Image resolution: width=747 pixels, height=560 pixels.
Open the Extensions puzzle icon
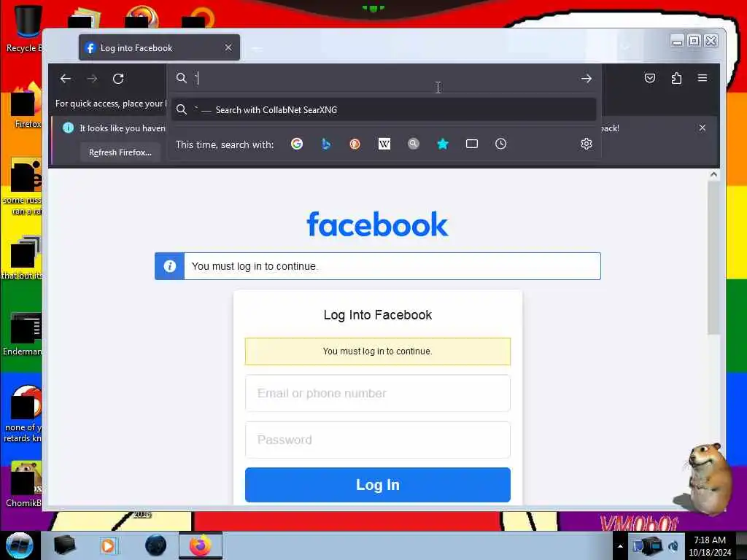[x=676, y=78]
